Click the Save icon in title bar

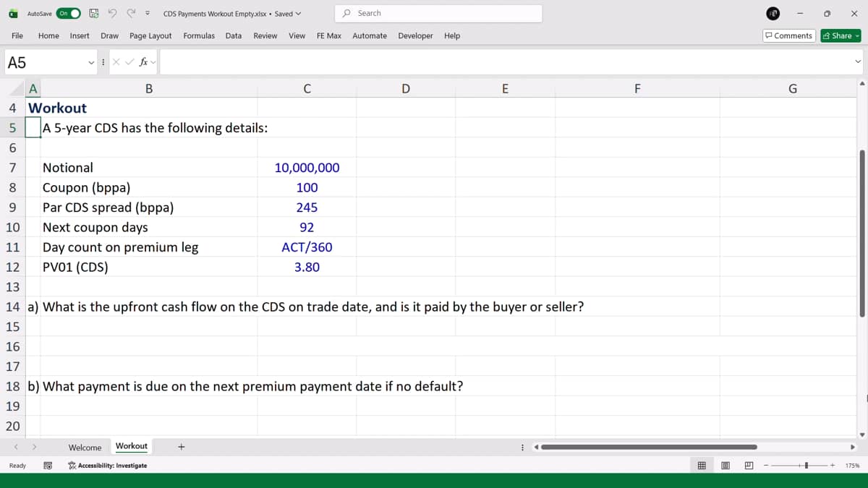coord(94,13)
